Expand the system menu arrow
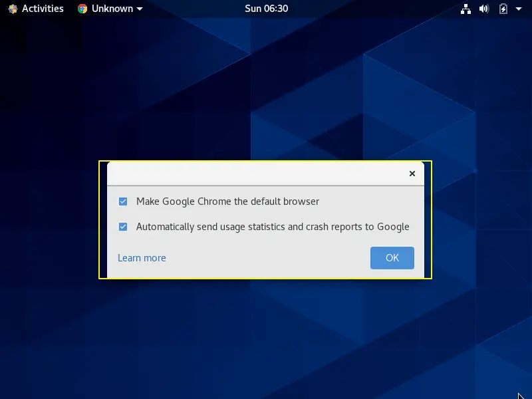The height and width of the screenshot is (399, 532). pos(519,9)
